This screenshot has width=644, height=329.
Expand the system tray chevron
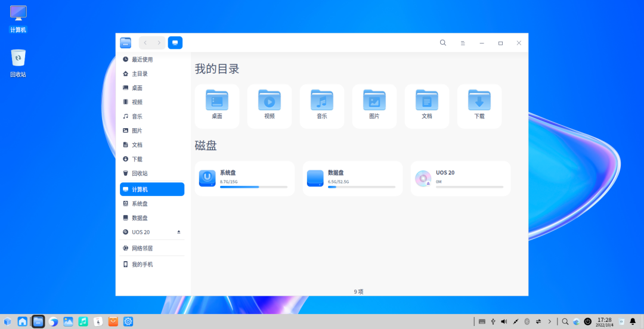(550, 322)
